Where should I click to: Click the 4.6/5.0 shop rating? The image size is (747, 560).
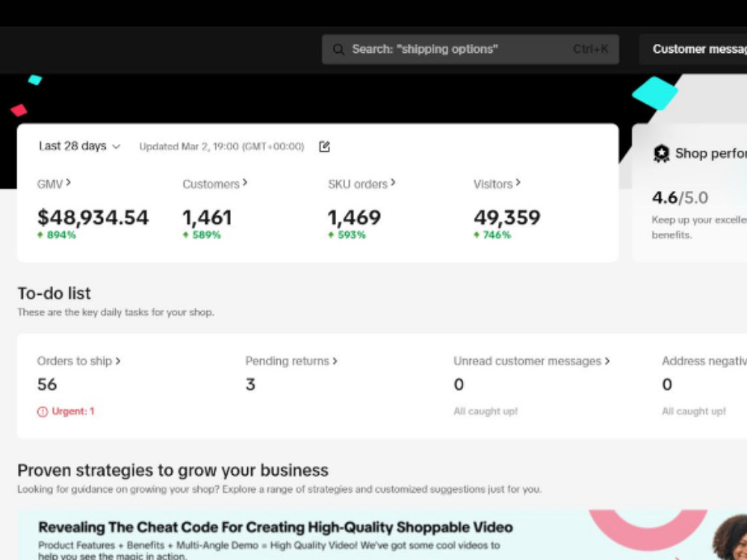click(x=680, y=197)
